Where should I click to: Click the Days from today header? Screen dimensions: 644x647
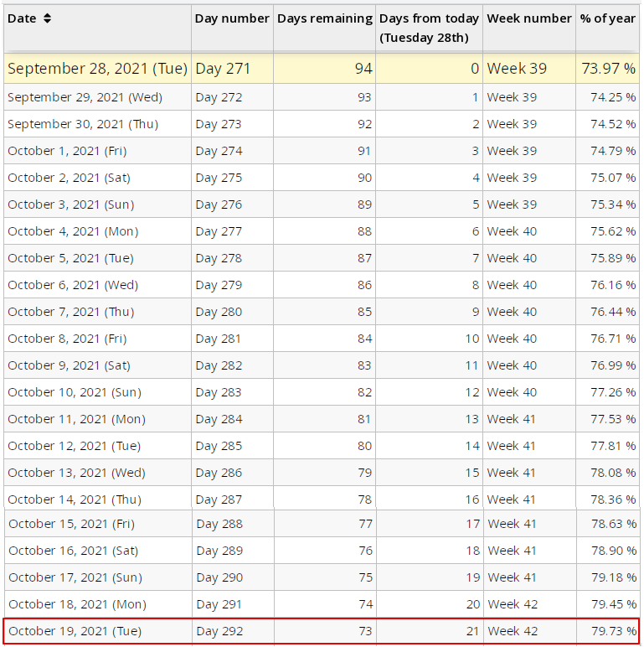click(429, 28)
